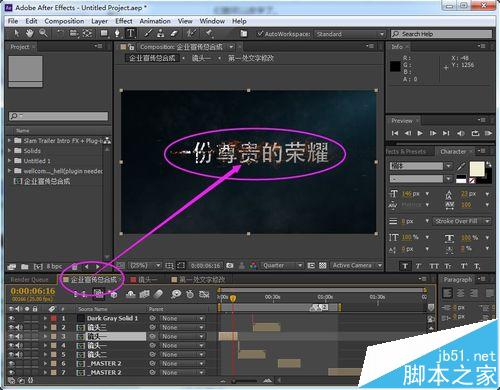Open the File menu

(13, 21)
